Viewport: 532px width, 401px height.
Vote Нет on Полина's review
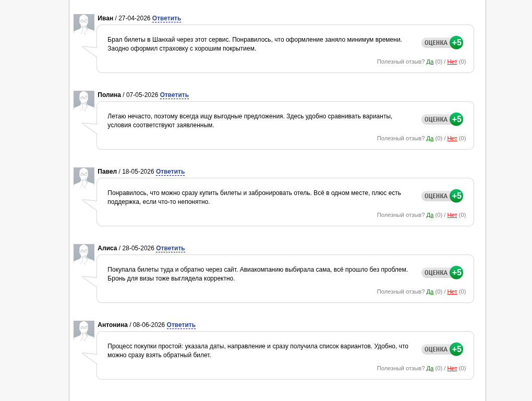(x=452, y=138)
